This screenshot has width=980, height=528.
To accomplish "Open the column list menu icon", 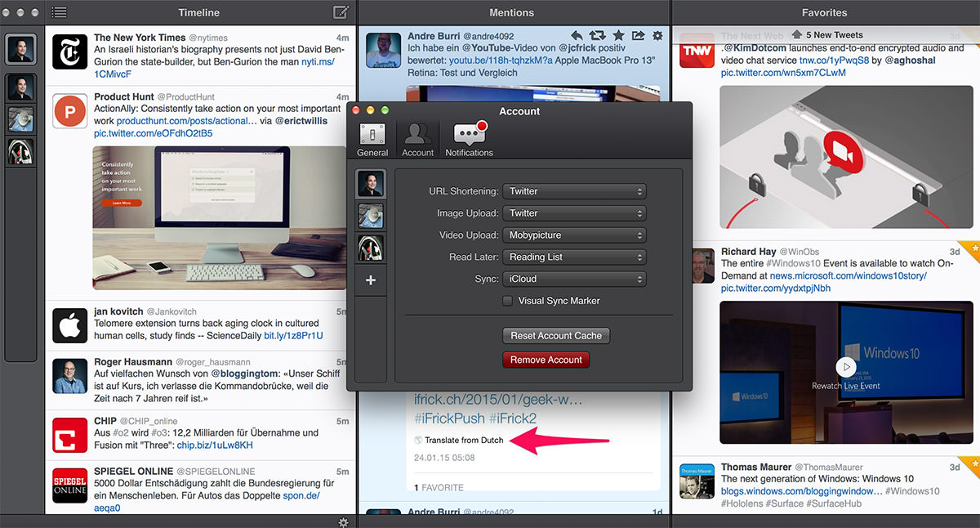I will [59, 12].
